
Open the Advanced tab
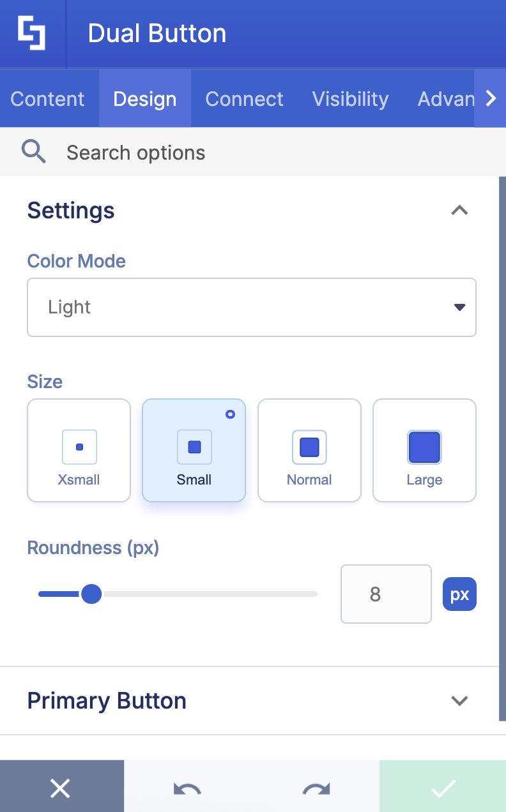click(x=448, y=98)
